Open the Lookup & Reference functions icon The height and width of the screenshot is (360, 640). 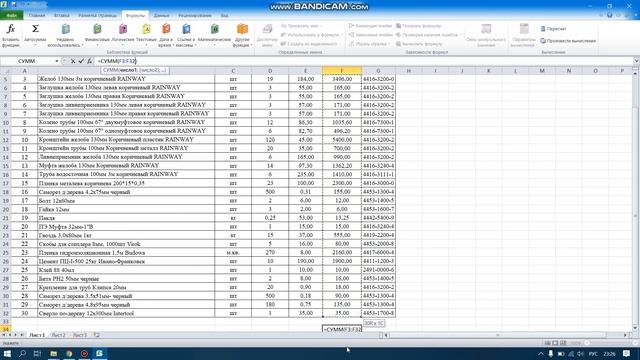coord(186,29)
